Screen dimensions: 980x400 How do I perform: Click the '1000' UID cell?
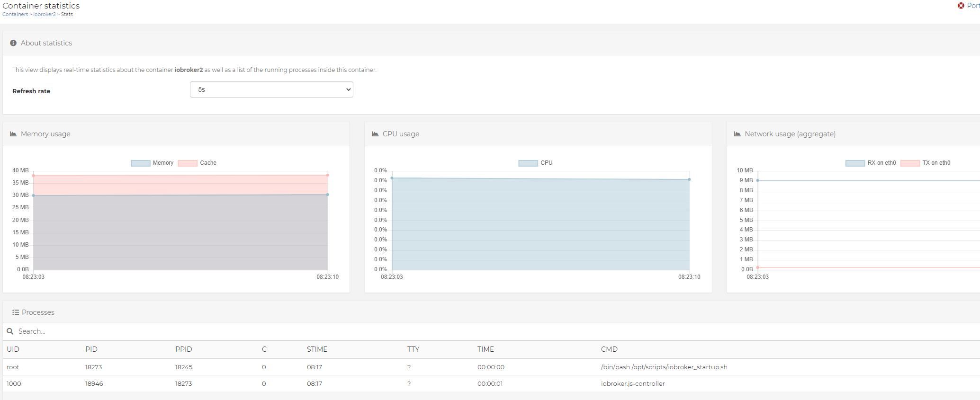[x=14, y=383]
